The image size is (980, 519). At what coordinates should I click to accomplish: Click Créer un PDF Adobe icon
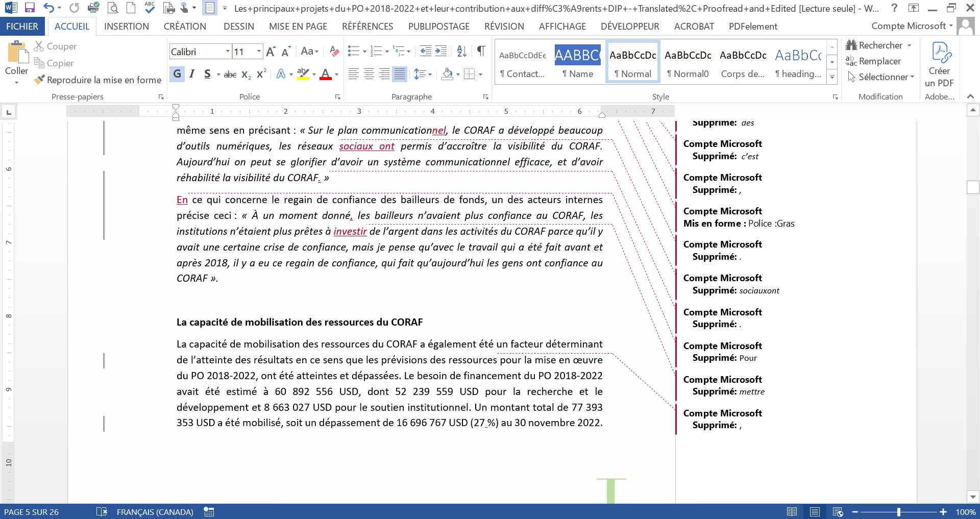click(939, 65)
